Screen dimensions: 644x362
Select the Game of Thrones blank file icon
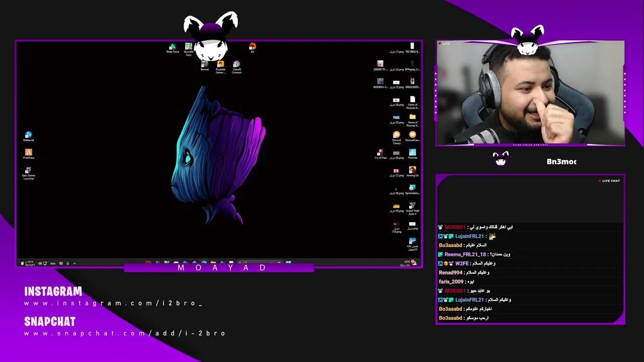click(x=413, y=103)
